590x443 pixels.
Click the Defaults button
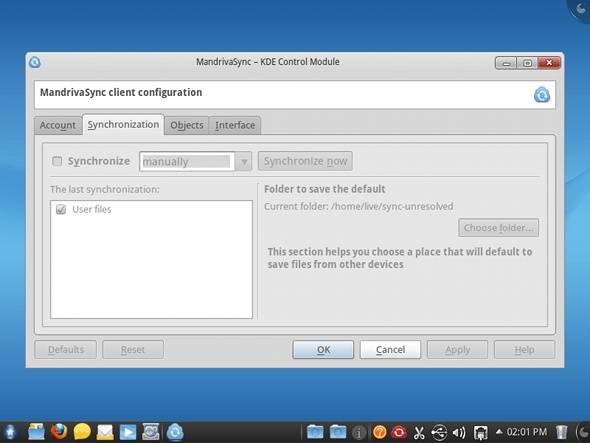66,350
